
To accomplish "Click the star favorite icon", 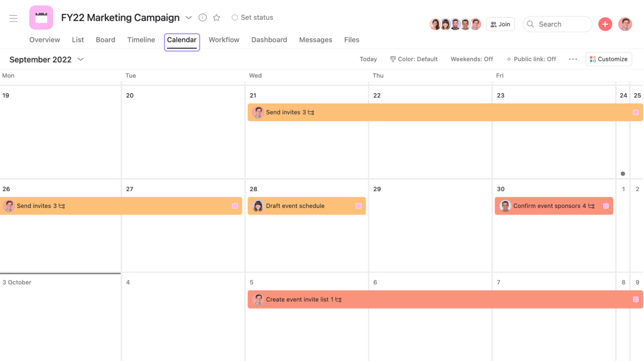I will click(x=216, y=17).
